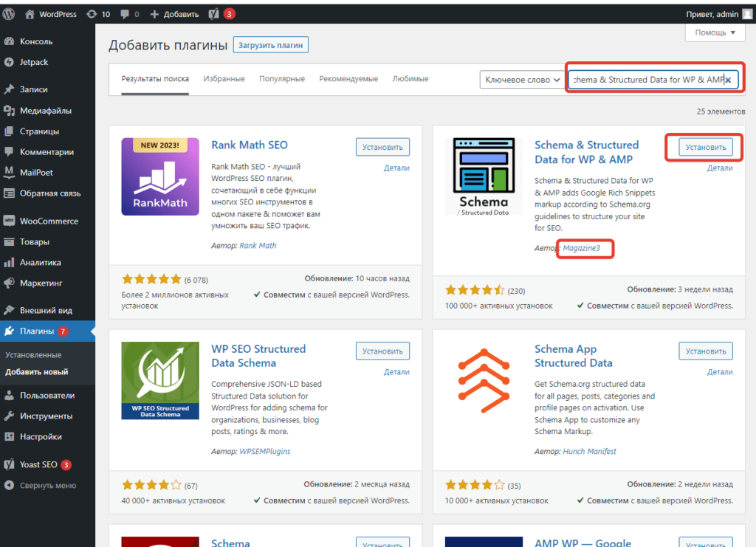Viewport: 756px width, 547px height.
Task: Open the Yoast icon in the admin bar
Action: pyautogui.click(x=213, y=14)
